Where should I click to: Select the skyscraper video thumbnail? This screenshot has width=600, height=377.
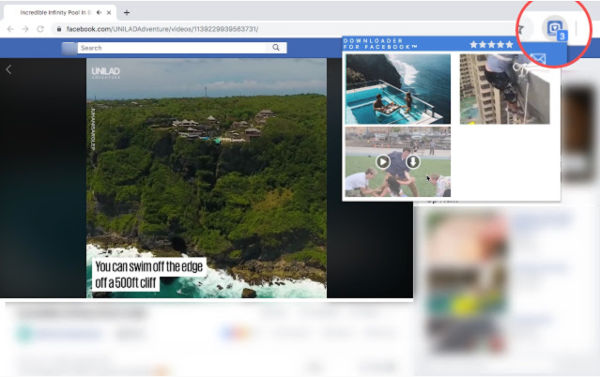click(505, 89)
